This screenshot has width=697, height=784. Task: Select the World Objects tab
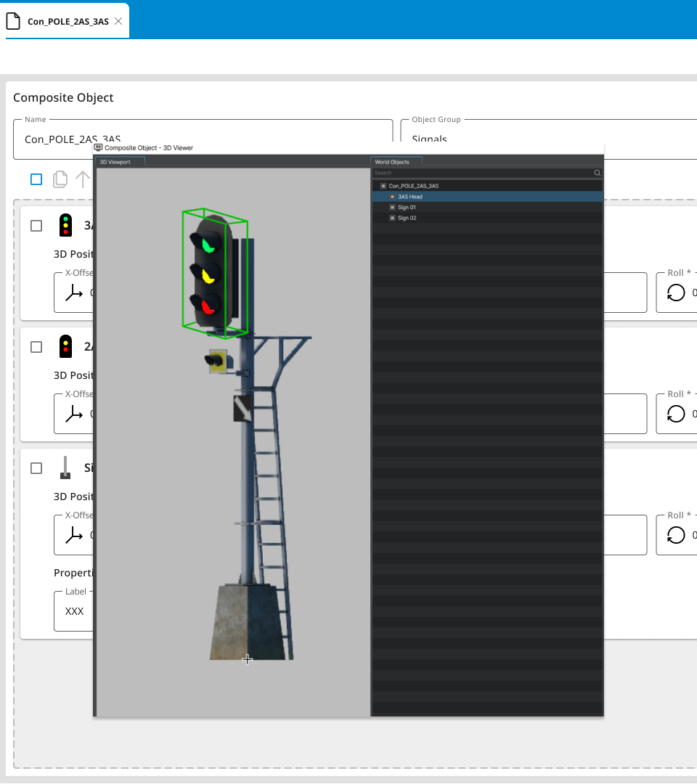click(392, 162)
